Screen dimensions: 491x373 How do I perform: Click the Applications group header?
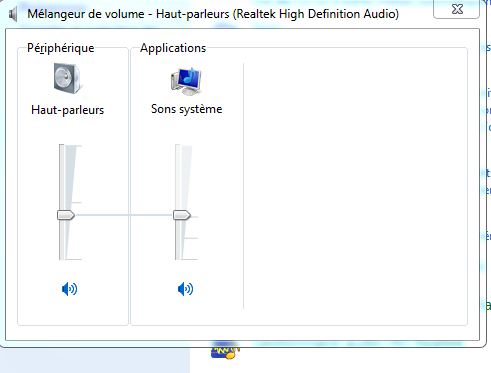click(173, 48)
